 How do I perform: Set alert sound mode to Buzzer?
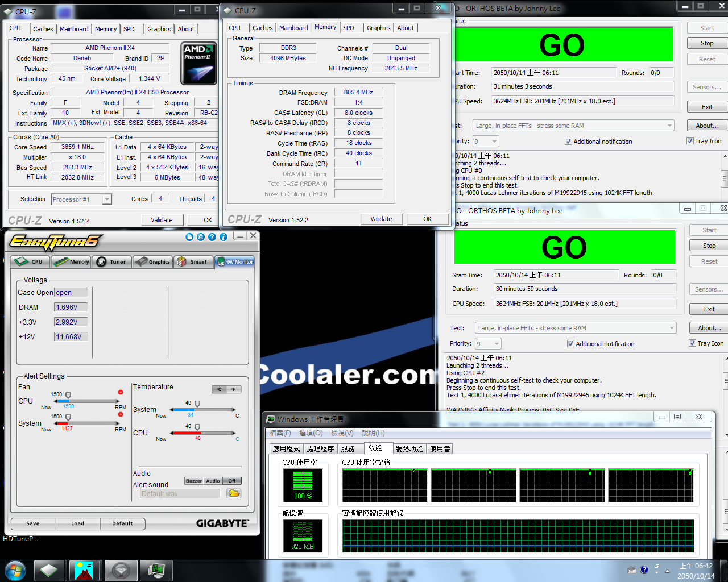click(x=194, y=481)
